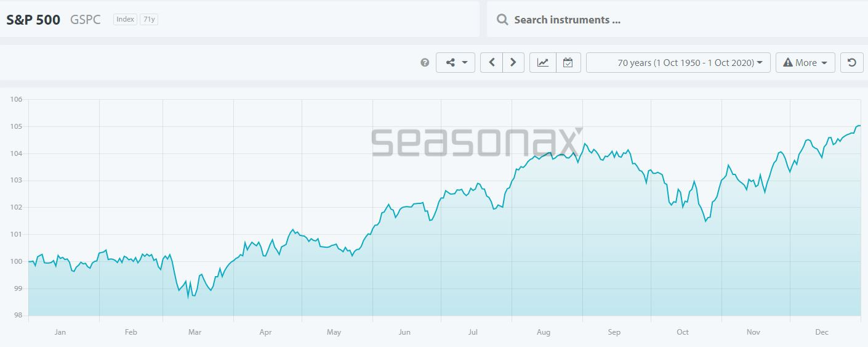Click the 104 y-axis value
This screenshot has width=868, height=347.
16,153
